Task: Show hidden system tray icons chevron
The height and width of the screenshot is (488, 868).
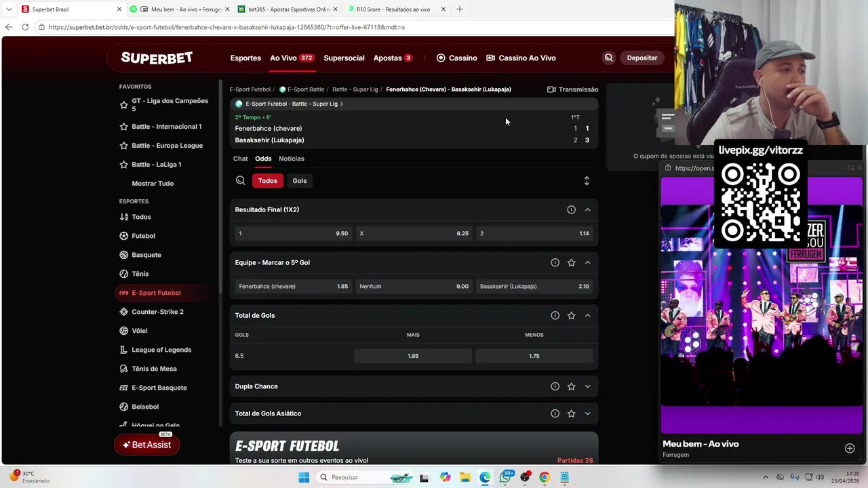Action: coord(766,477)
